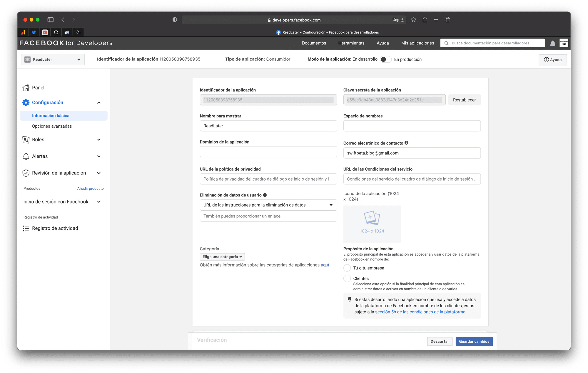Image resolution: width=588 pixels, height=373 pixels.
Task: Click the Restablecer button
Action: coord(465,100)
